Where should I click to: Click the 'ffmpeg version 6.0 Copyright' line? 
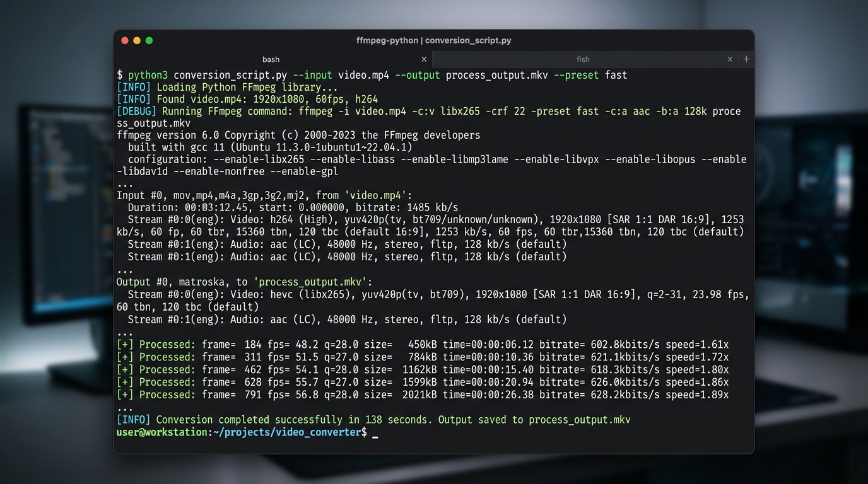click(x=298, y=135)
